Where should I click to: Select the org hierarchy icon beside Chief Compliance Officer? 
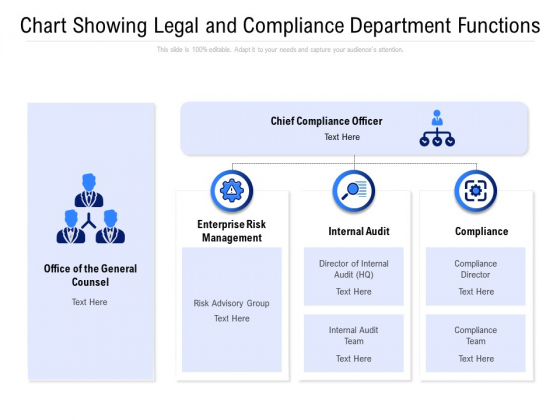click(437, 128)
